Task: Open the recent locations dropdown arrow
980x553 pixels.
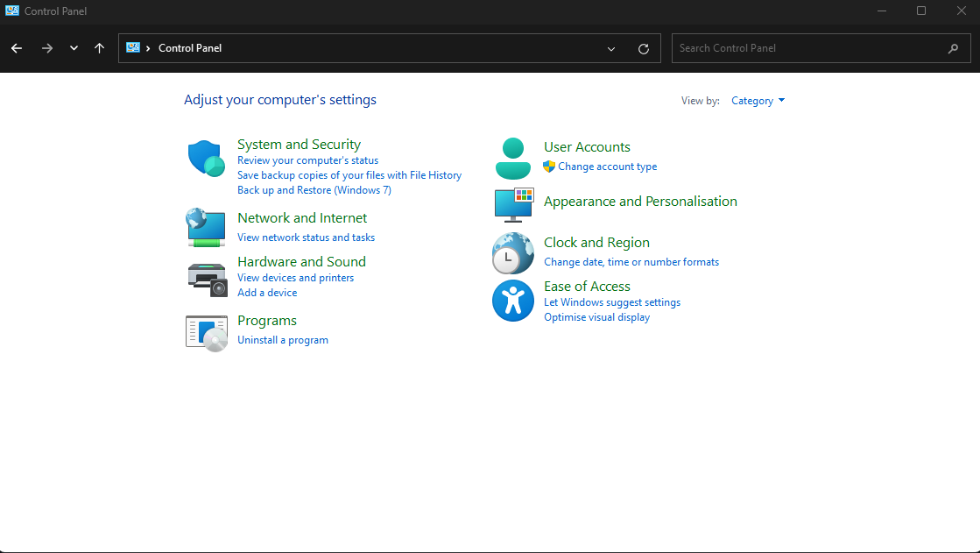Action: (x=74, y=48)
